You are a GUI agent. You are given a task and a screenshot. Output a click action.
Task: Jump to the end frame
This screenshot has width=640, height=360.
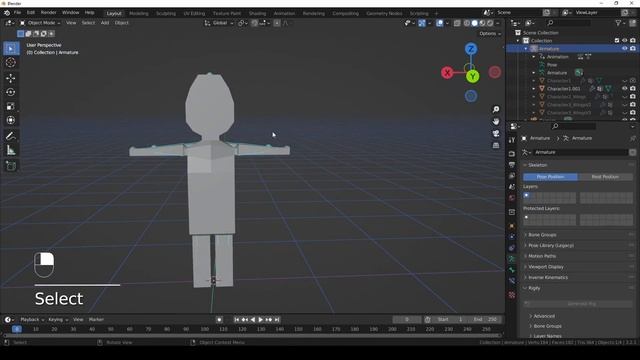click(x=277, y=320)
